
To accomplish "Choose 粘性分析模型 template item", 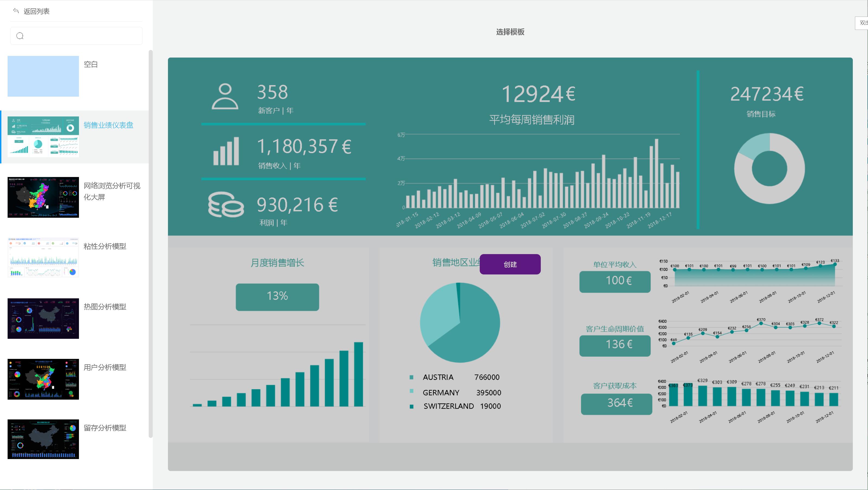I will click(x=105, y=246).
